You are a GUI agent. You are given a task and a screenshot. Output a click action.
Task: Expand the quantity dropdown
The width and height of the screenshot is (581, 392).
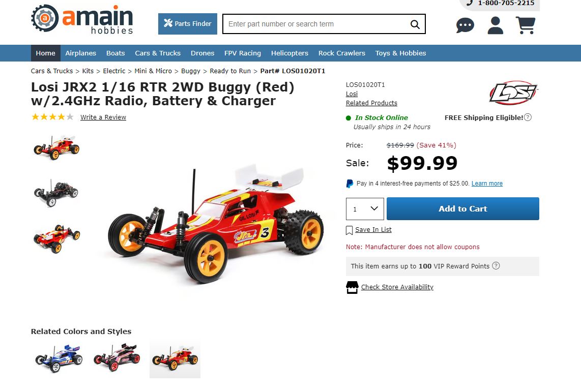[365, 209]
